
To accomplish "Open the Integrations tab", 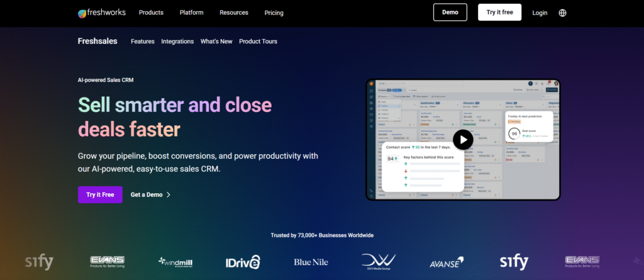I will click(x=177, y=42).
